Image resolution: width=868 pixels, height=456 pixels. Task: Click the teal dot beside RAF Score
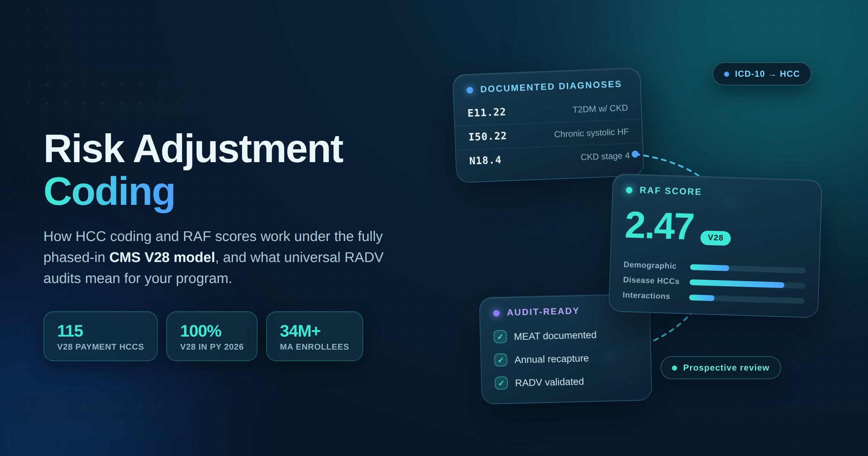pos(629,190)
